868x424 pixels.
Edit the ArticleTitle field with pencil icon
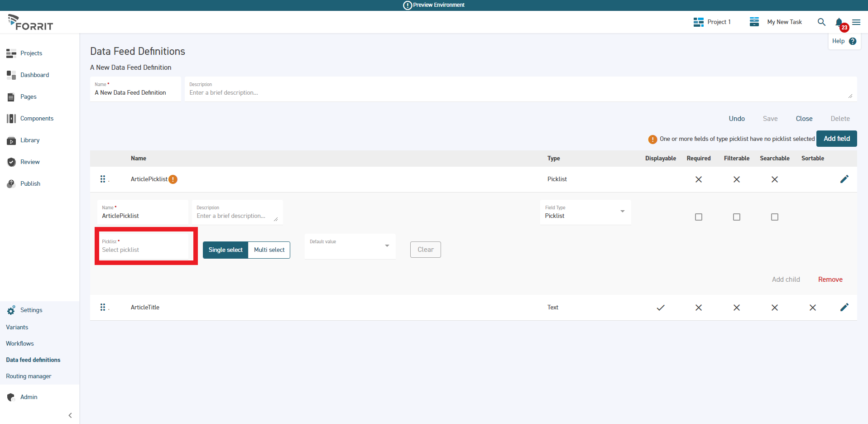(844, 307)
